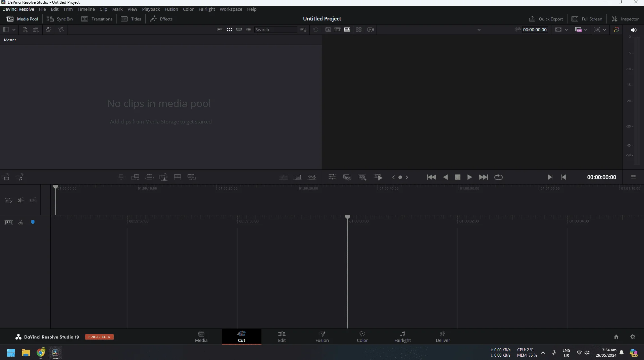Viewport: 644px width, 360px height.
Task: Switch to the Edit page
Action: click(x=282, y=337)
